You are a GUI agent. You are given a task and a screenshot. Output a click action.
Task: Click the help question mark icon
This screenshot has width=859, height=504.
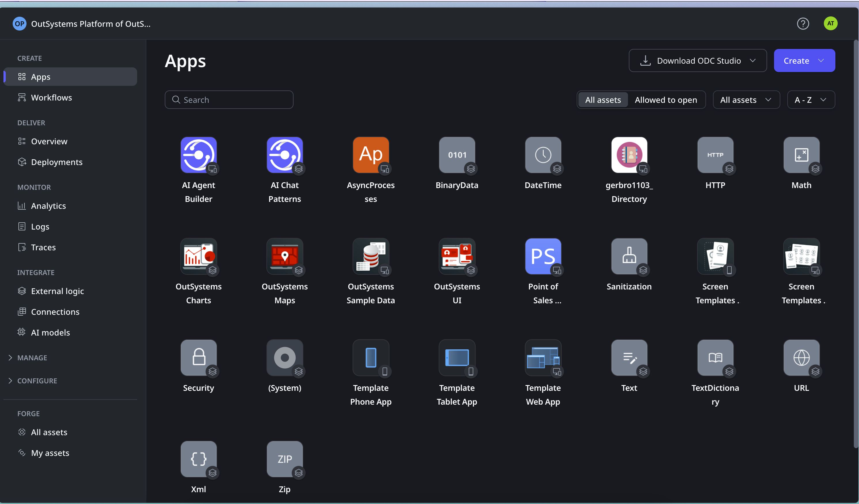(x=803, y=24)
